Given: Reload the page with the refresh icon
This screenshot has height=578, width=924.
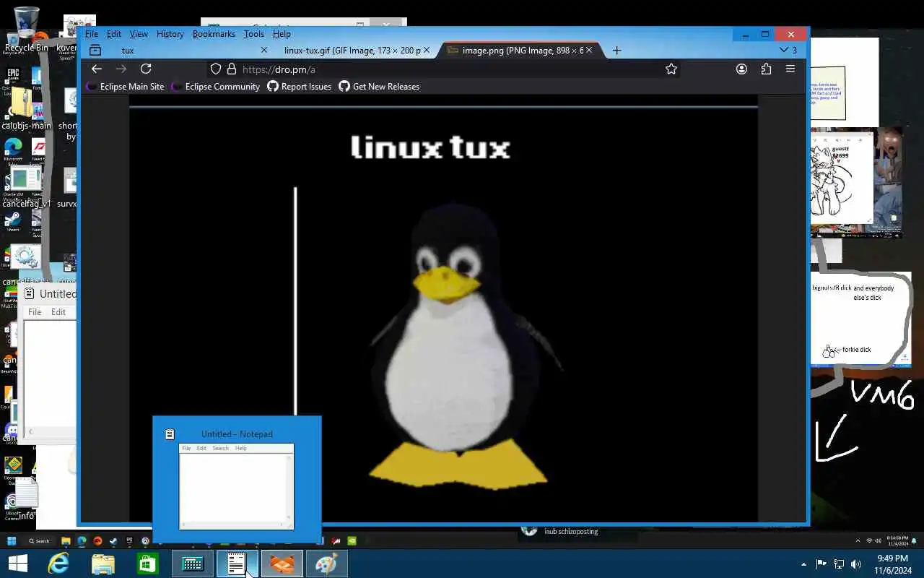Looking at the screenshot, I should coord(146,69).
